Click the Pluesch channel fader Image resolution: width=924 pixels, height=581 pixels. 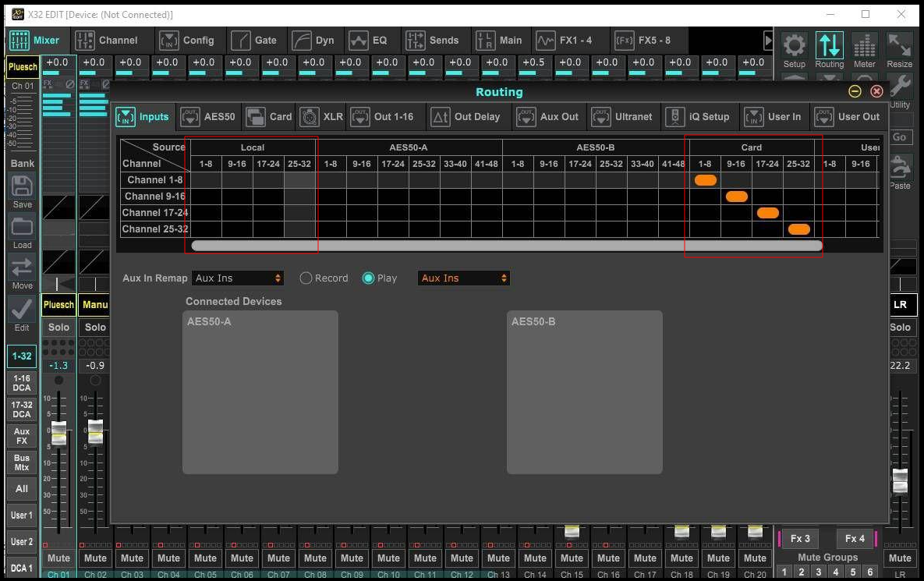[x=59, y=433]
